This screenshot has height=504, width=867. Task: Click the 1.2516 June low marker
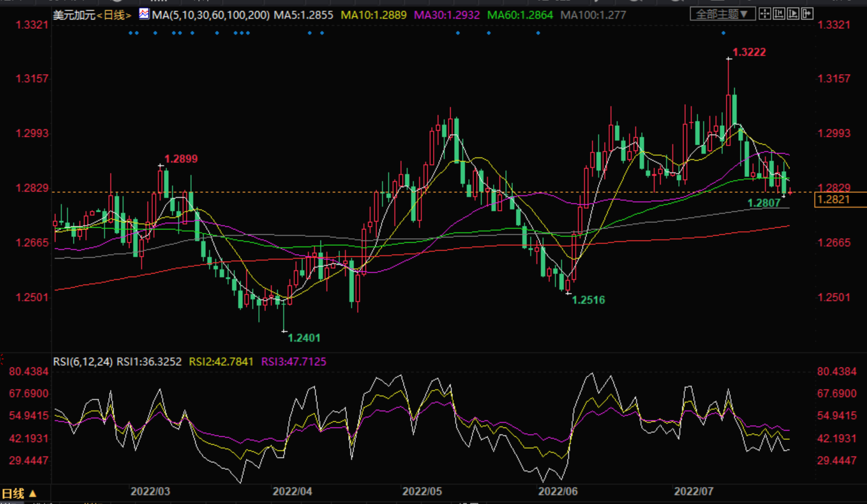pyautogui.click(x=588, y=300)
